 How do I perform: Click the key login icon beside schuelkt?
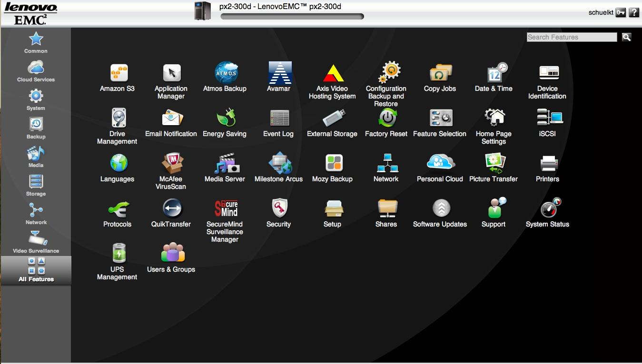tap(621, 13)
